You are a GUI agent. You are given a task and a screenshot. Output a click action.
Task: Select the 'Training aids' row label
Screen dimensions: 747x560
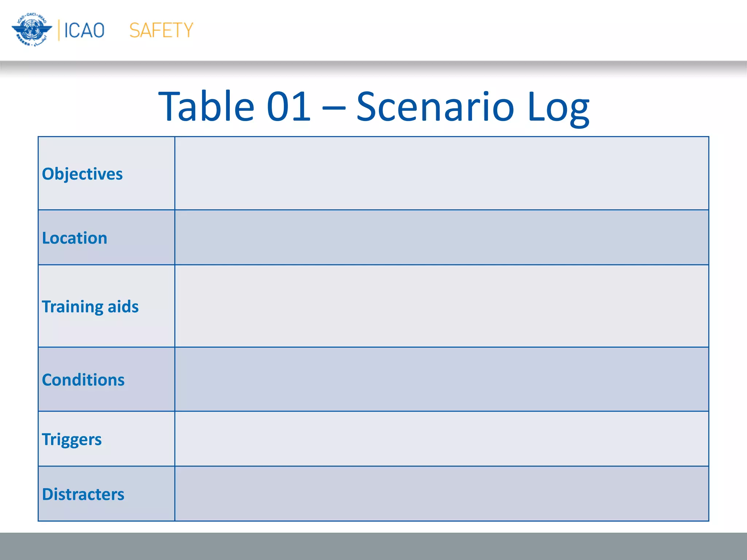tap(90, 307)
